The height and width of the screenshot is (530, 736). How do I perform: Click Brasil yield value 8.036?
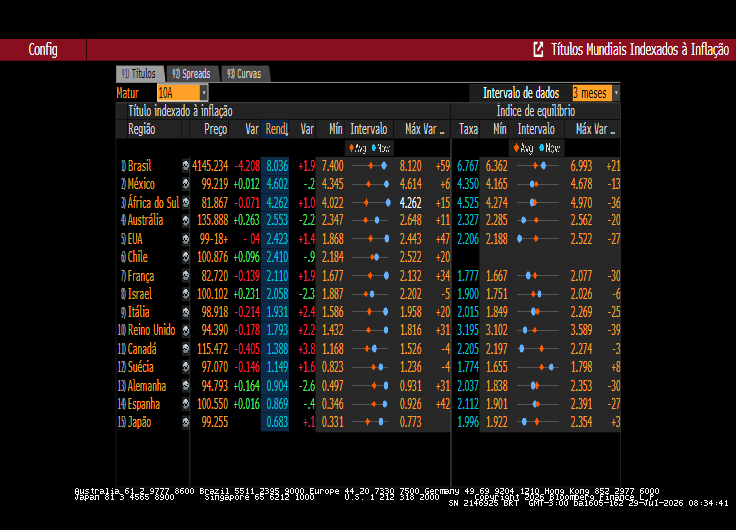(x=277, y=166)
